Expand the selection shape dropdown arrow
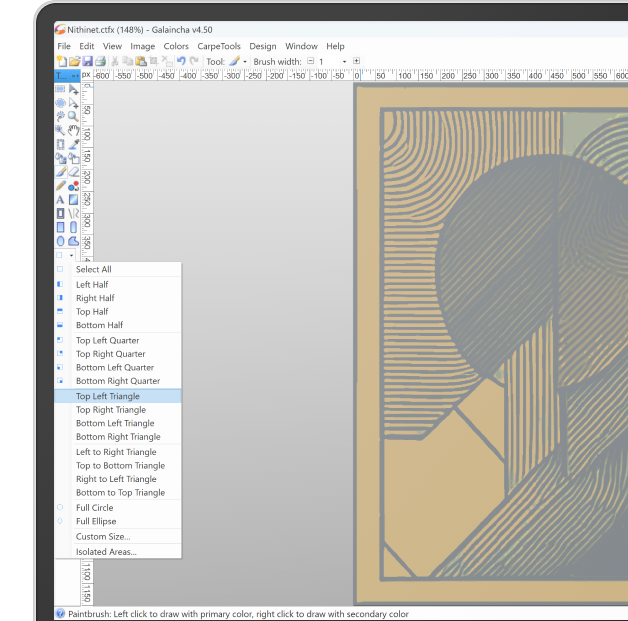 [x=72, y=255]
